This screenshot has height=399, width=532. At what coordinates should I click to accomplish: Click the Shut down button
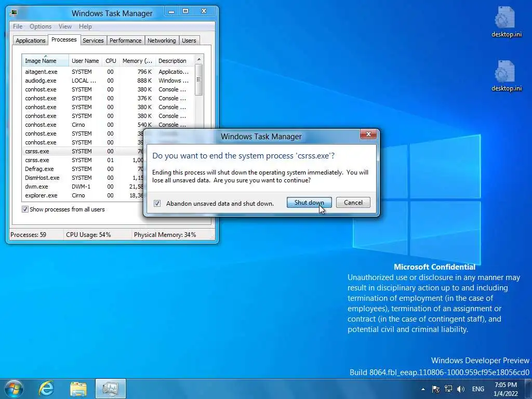[309, 203]
